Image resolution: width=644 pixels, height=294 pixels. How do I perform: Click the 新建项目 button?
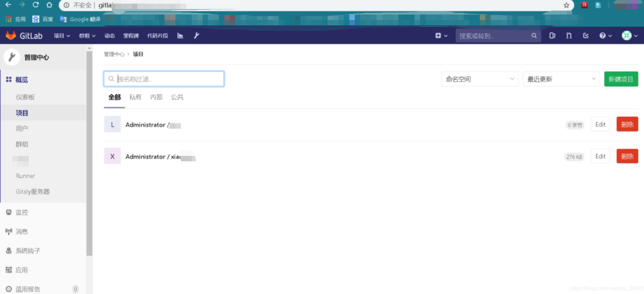click(x=621, y=79)
